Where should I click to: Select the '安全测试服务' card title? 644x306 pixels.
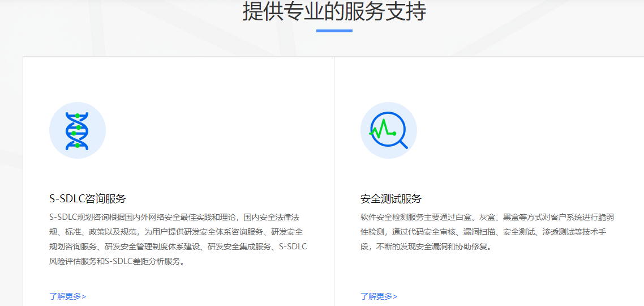pos(391,199)
